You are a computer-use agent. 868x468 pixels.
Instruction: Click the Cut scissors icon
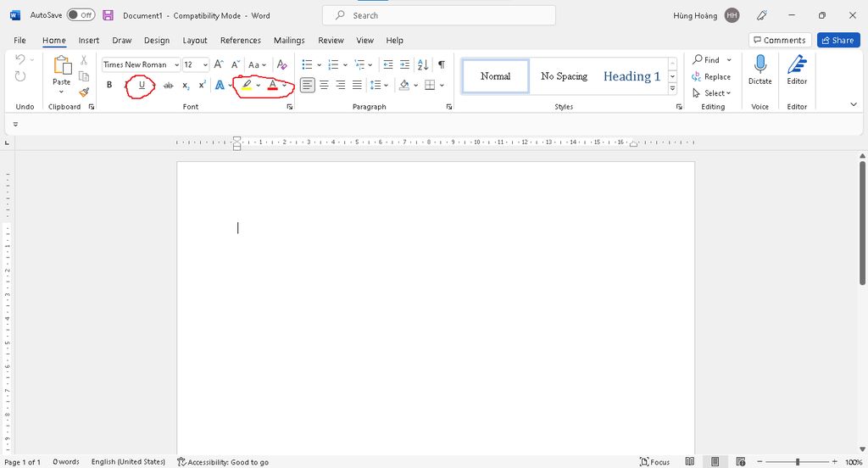84,60
